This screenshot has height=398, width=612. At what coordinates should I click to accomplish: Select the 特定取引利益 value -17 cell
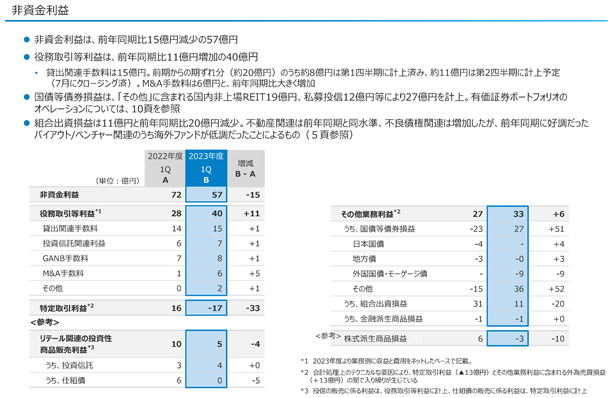(x=206, y=308)
